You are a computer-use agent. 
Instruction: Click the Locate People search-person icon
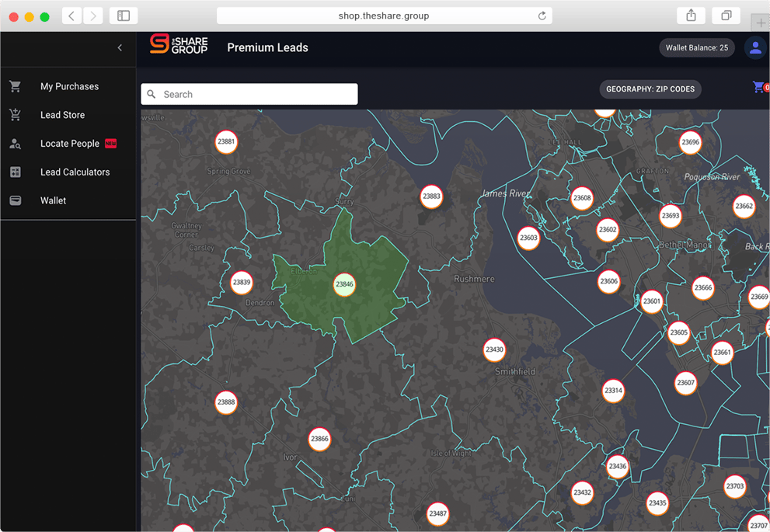16,144
